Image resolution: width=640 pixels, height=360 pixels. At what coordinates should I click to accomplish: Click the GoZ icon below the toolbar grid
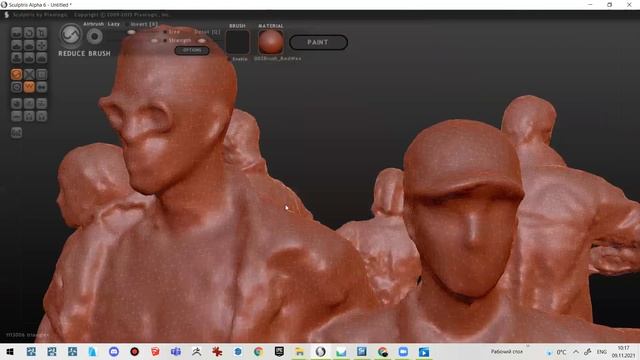(x=16, y=132)
